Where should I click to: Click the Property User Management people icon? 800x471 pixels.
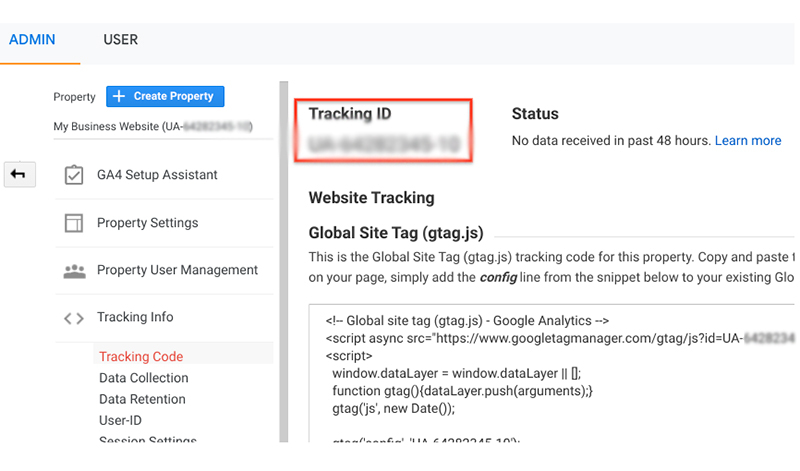point(74,271)
